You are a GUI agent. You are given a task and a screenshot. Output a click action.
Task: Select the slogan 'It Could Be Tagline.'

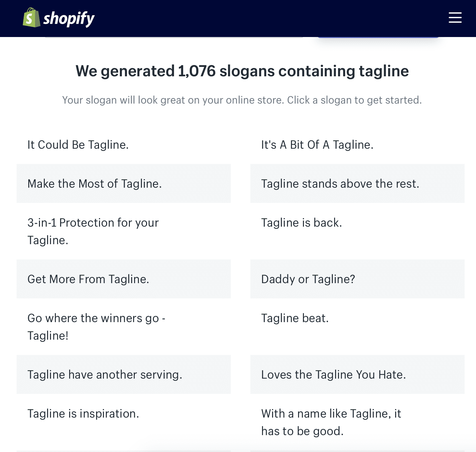pos(78,145)
